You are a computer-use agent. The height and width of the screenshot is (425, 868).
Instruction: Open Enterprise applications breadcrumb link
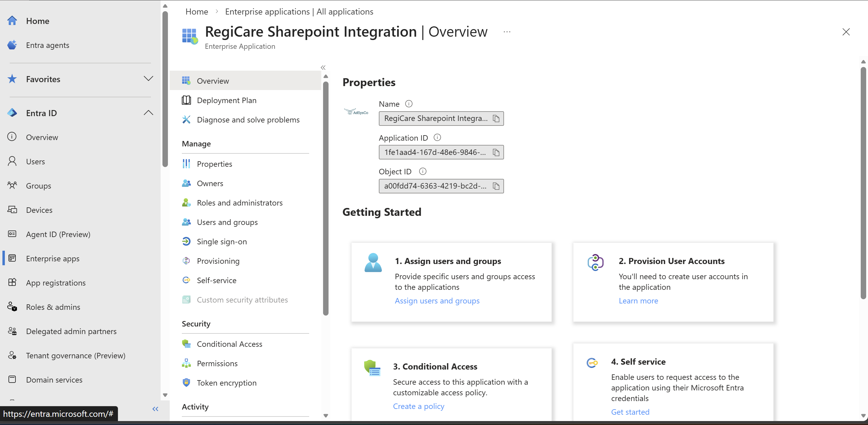(x=299, y=12)
